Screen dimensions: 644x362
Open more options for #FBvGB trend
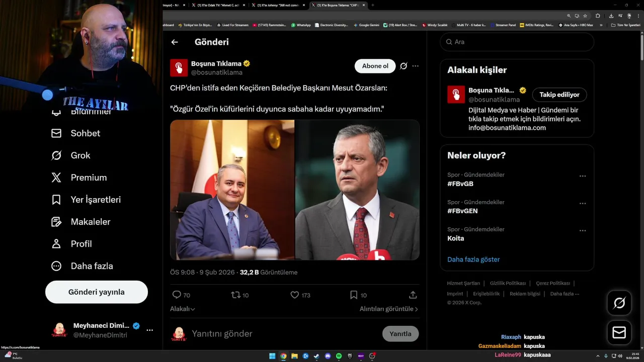click(x=583, y=176)
